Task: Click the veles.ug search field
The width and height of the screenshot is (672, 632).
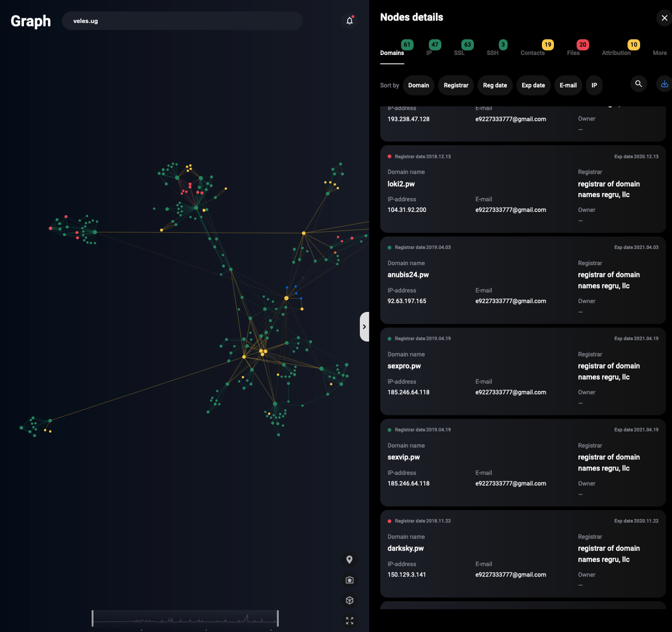Action: point(182,21)
